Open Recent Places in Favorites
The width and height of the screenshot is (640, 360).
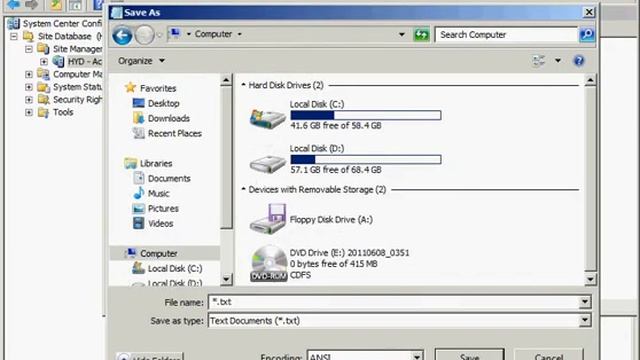coord(175,133)
